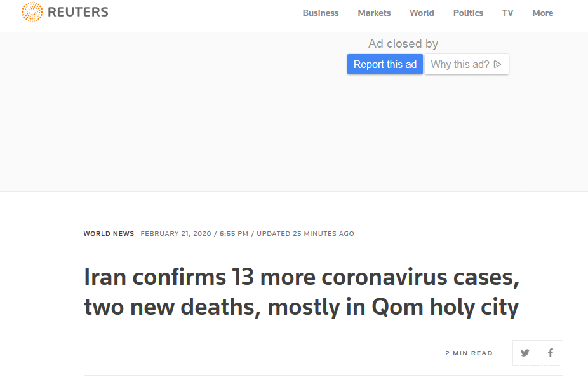The image size is (588, 384).
Task: Click the Reuters orange dotted logo
Action: (x=32, y=13)
